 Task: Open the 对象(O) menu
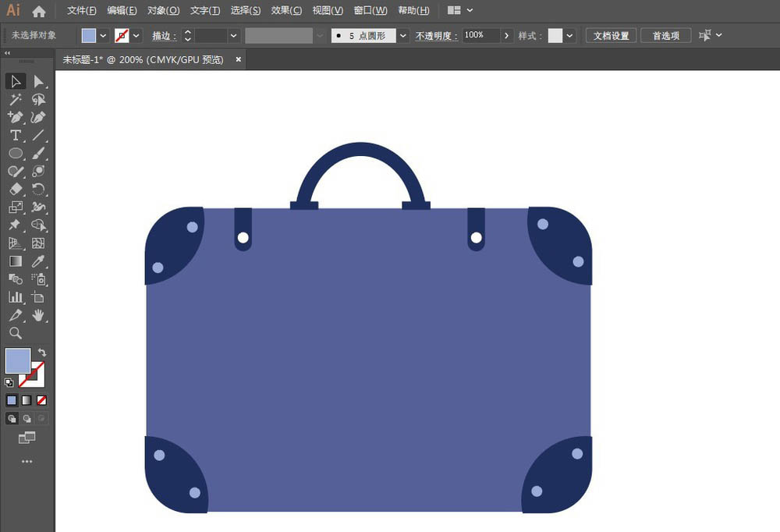click(163, 10)
